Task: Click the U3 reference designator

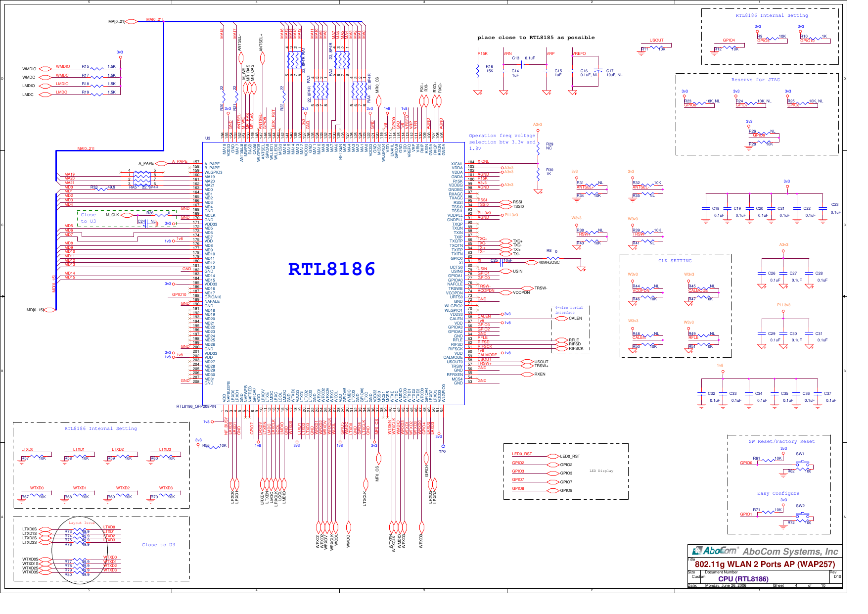Action: [208, 139]
